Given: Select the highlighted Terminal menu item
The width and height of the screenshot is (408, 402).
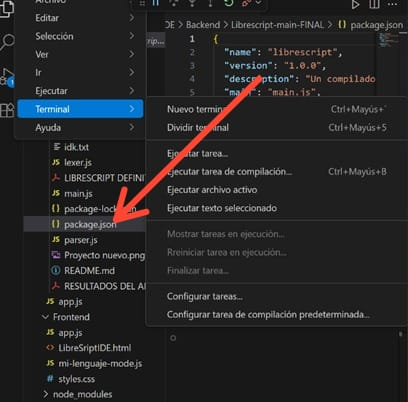Looking at the screenshot, I should click(x=80, y=109).
